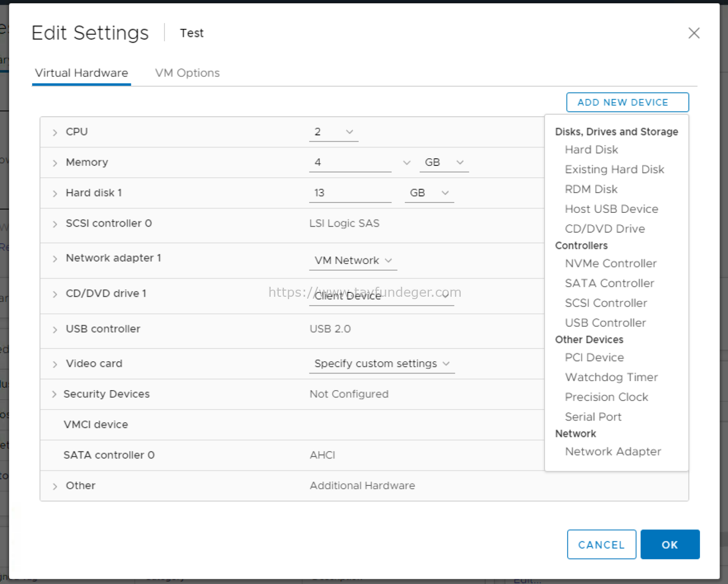
Task: Expand Network adapter 1 settings
Action: click(x=55, y=258)
